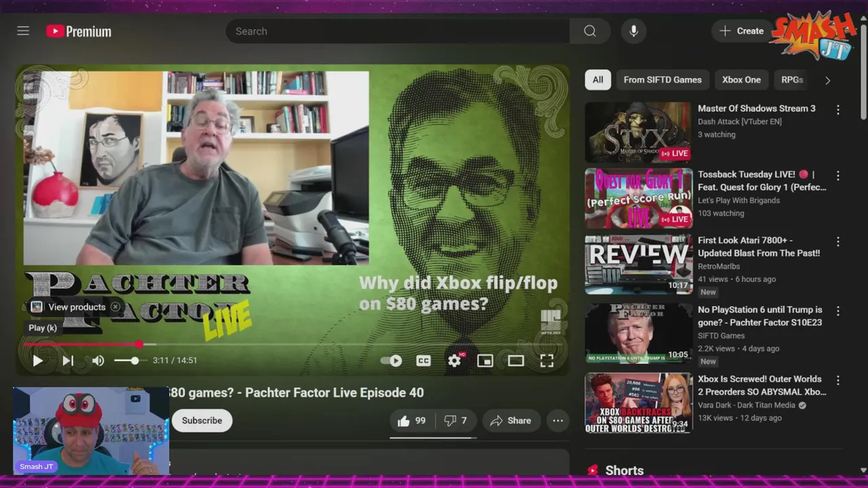Screen dimensions: 868x488
Task: Open Master Of Shadows Stream thumbnail
Action: [x=638, y=132]
